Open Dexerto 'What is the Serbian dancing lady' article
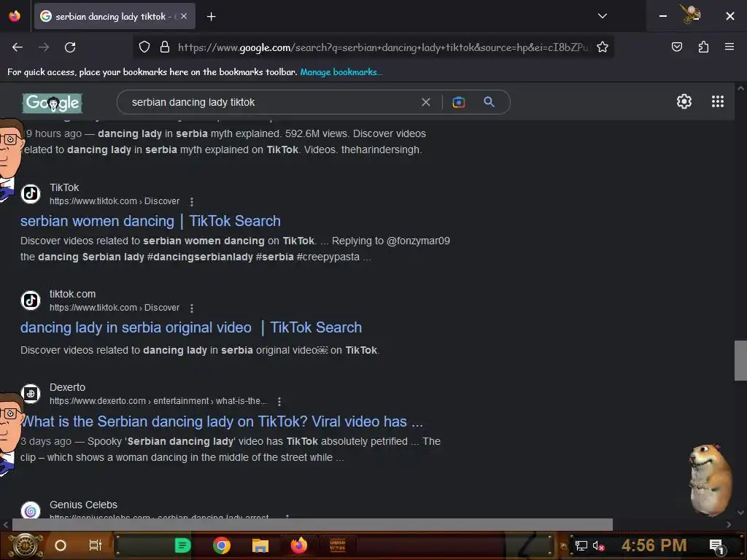The image size is (747, 560). 222,421
